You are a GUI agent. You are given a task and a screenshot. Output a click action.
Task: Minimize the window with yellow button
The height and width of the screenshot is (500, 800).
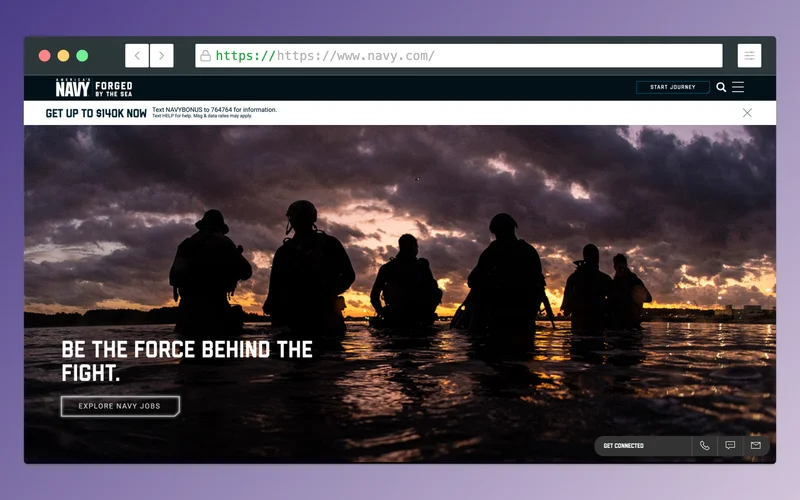coord(63,56)
